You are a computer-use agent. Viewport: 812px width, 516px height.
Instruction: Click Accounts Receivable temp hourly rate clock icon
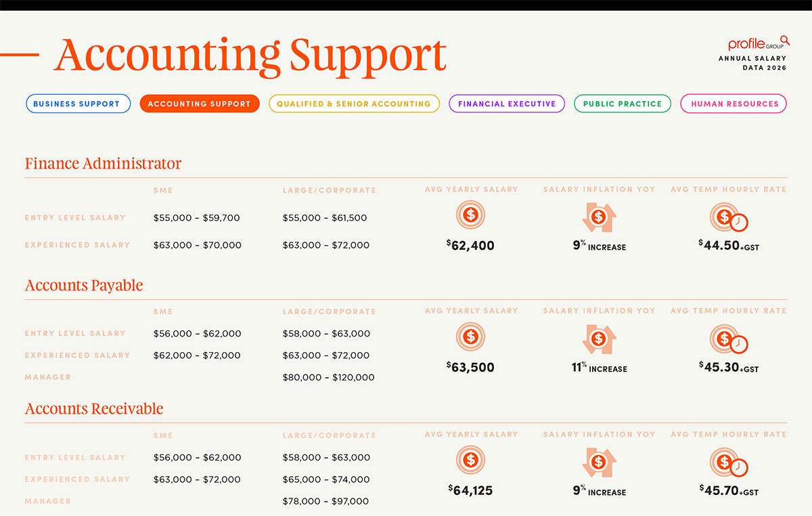click(x=728, y=463)
